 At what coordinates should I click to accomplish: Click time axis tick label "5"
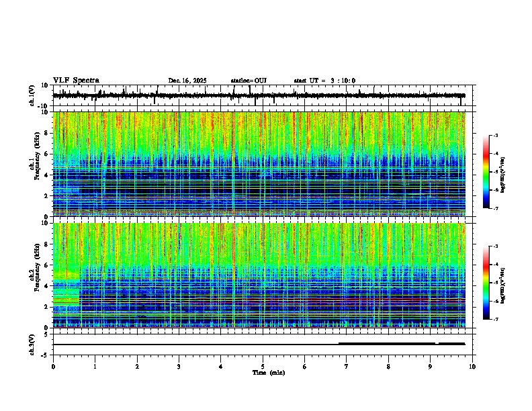click(263, 367)
